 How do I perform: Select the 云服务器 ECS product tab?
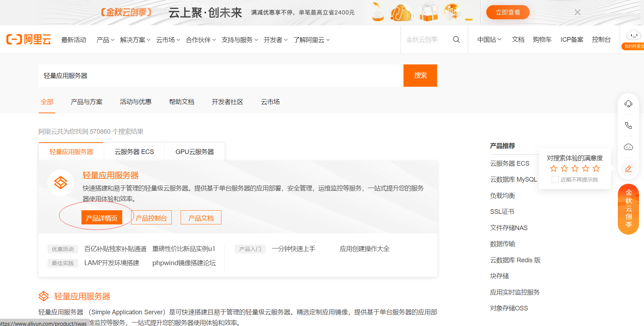tap(134, 151)
